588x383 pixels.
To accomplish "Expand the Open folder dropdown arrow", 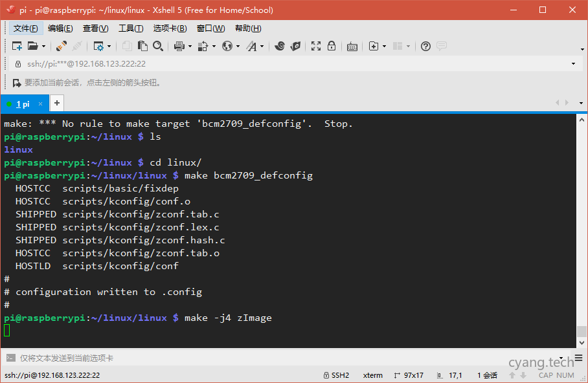I will point(43,47).
